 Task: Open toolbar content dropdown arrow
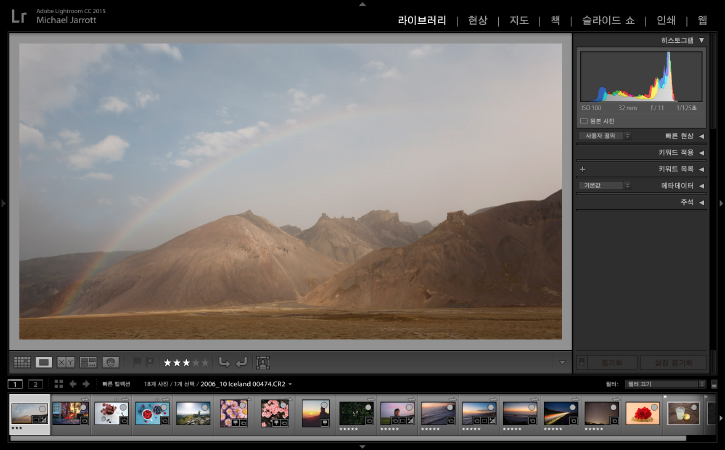tap(562, 363)
